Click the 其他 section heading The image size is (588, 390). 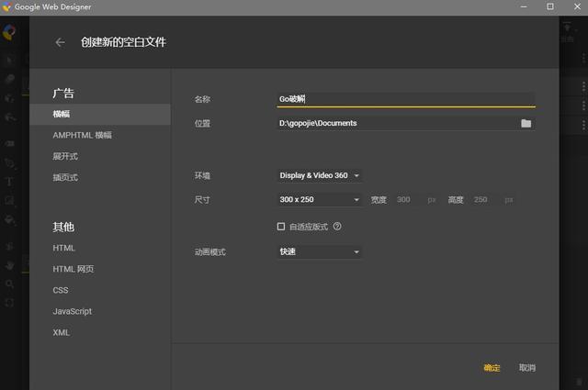[63, 227]
